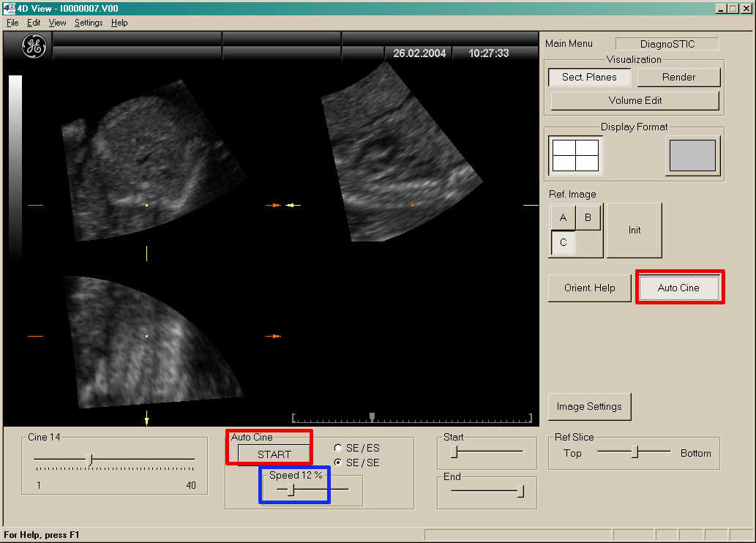This screenshot has height=543, width=756.
Task: Open Image Settings
Action: pyautogui.click(x=589, y=407)
